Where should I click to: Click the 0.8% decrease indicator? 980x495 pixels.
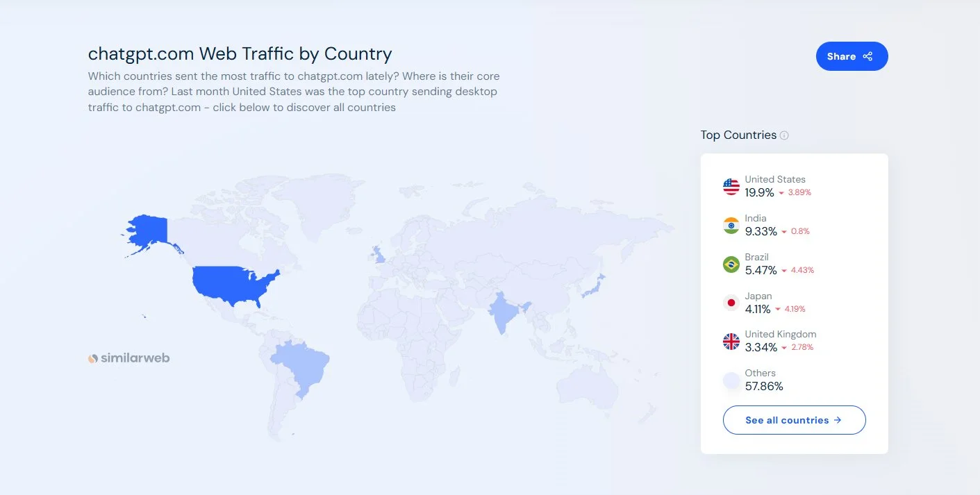[x=795, y=231]
